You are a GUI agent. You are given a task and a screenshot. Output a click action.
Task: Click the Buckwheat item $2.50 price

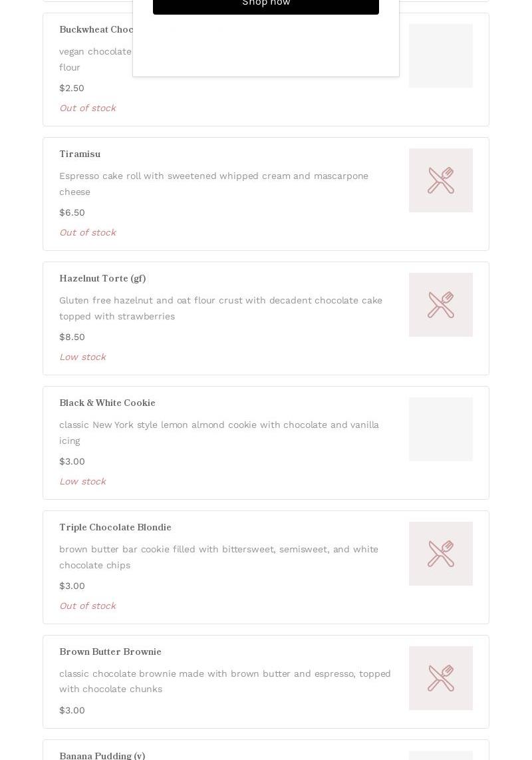tap(72, 88)
